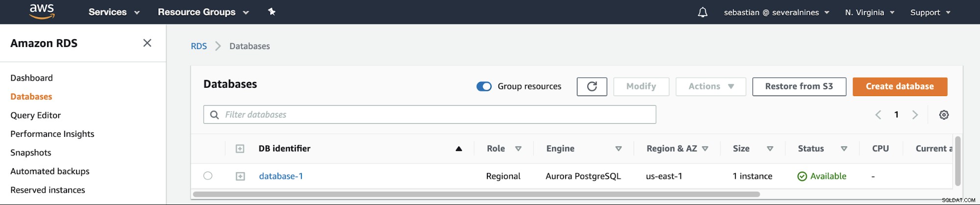
Task: Open the Dashboard page in the sidebar
Action: coord(31,78)
